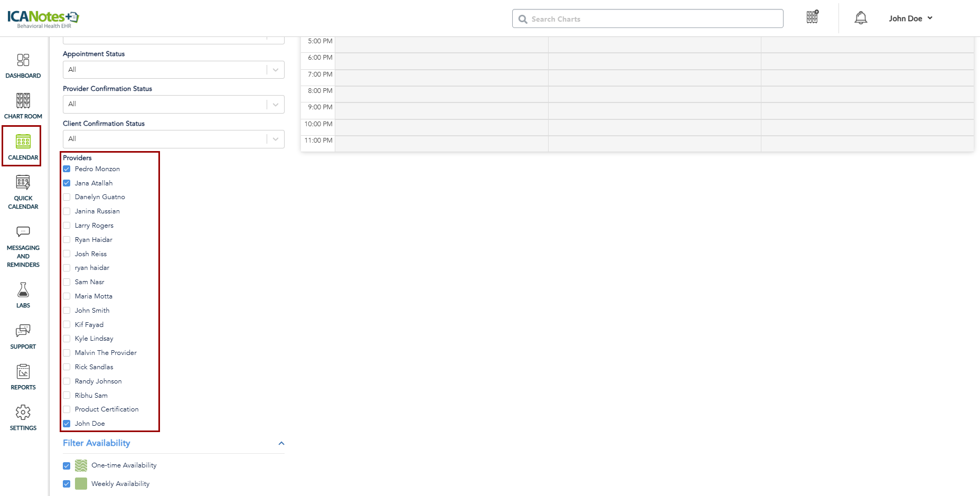Open Settings gear in sidebar
Image resolution: width=980 pixels, height=496 pixels.
23,417
